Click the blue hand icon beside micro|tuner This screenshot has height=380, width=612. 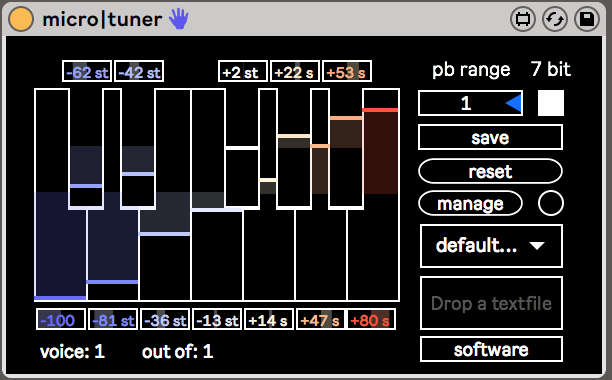click(179, 19)
